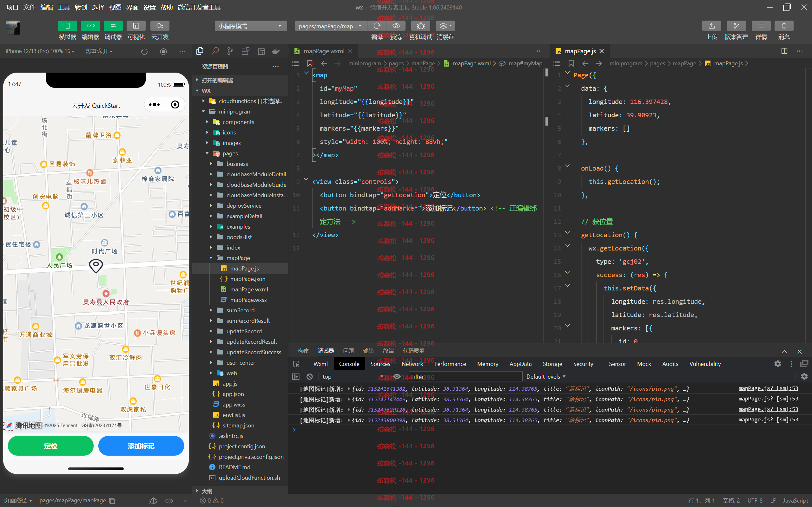Open the explorer files icon
The image size is (812, 507).
200,51
